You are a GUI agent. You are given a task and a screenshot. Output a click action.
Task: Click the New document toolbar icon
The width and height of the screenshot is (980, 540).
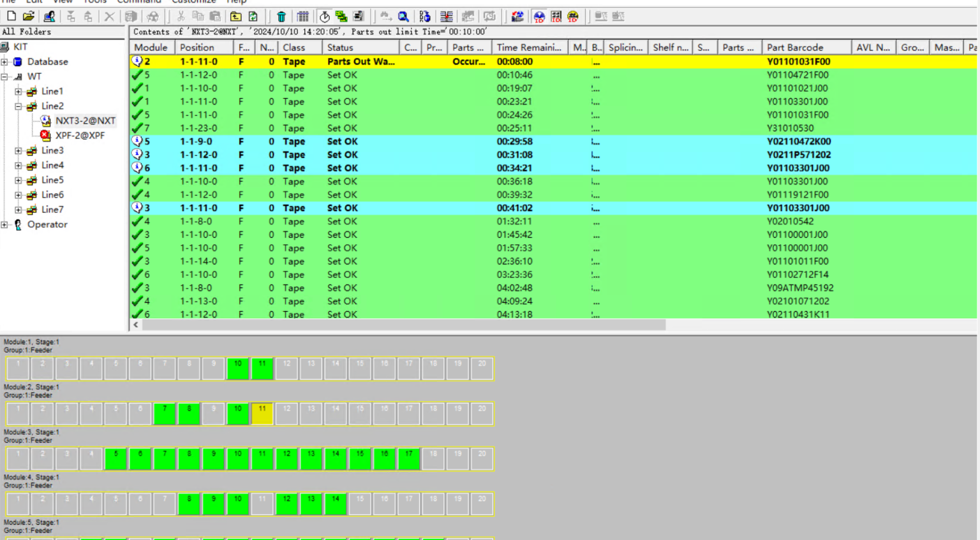pyautogui.click(x=11, y=16)
